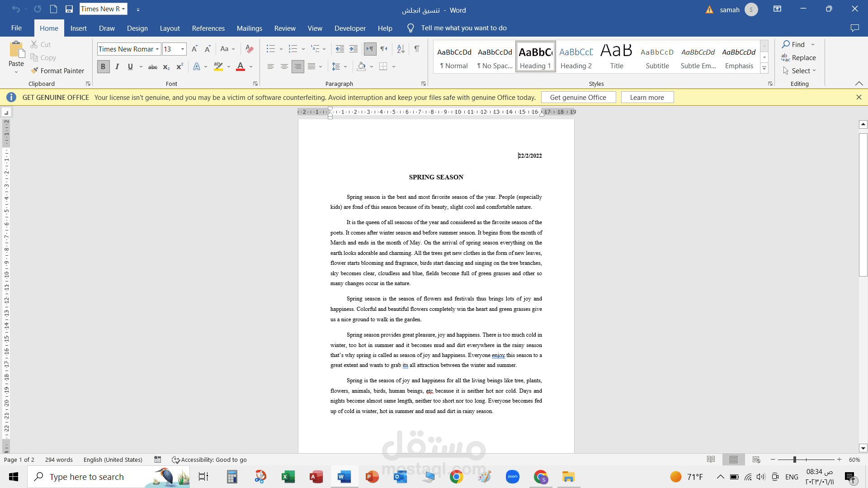
Task: Expand the numbering list dropdown arrow
Action: pos(303,49)
